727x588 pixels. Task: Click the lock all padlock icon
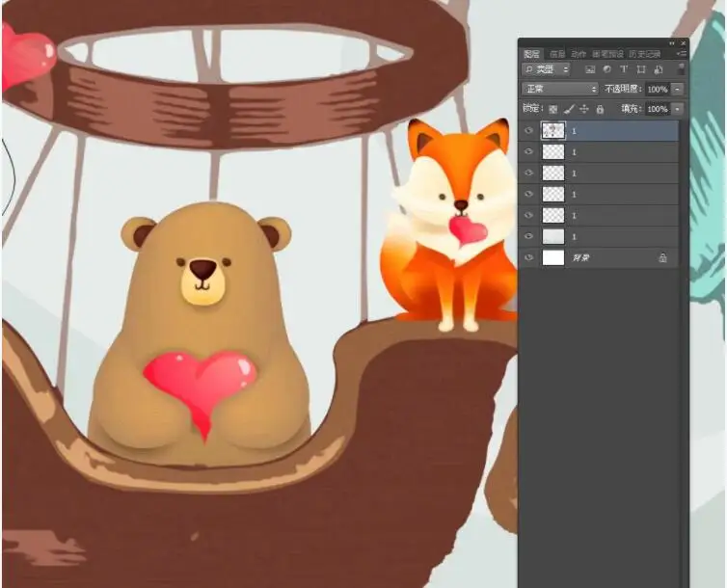click(x=600, y=109)
